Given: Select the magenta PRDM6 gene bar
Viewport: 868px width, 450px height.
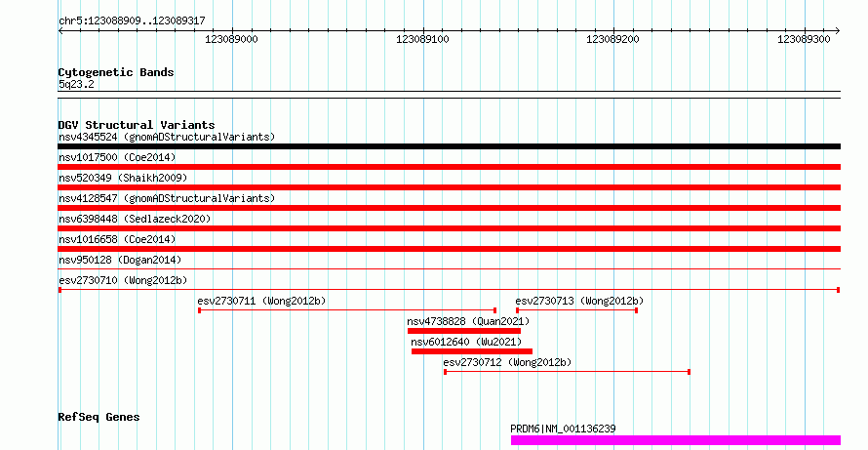Looking at the screenshot, I should click(x=675, y=440).
